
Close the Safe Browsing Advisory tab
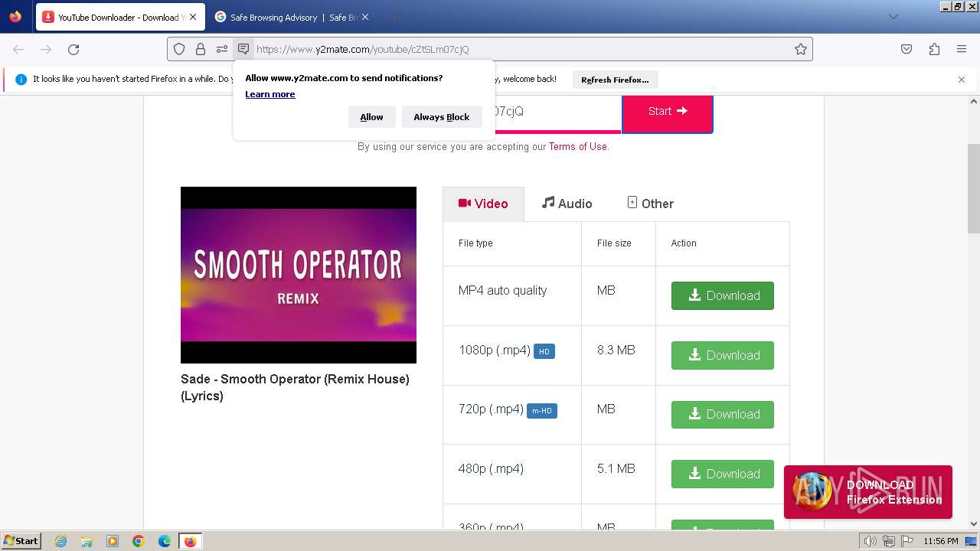365,17
